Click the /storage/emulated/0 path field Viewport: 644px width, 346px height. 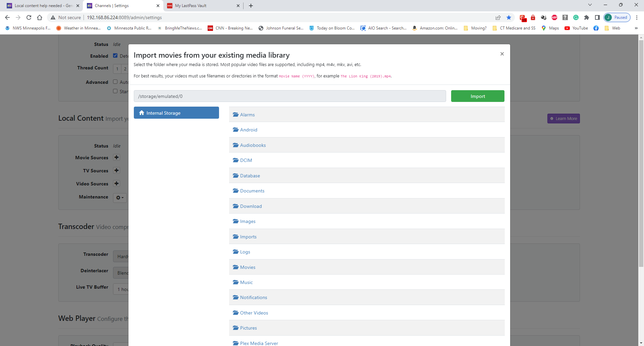(x=289, y=96)
